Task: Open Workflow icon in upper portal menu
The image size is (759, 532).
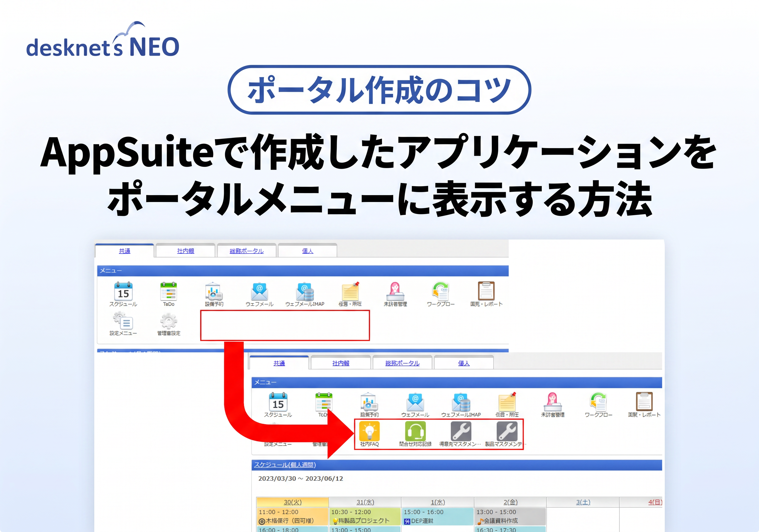Action: pyautogui.click(x=441, y=291)
